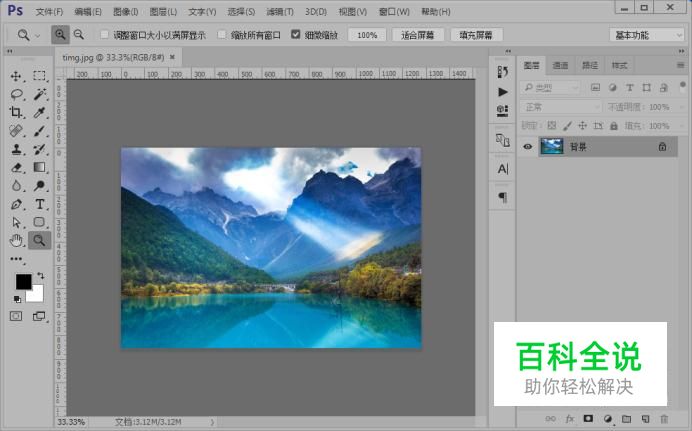The height and width of the screenshot is (431, 692).
Task: Open the Layers panel options menu
Action: tap(680, 65)
